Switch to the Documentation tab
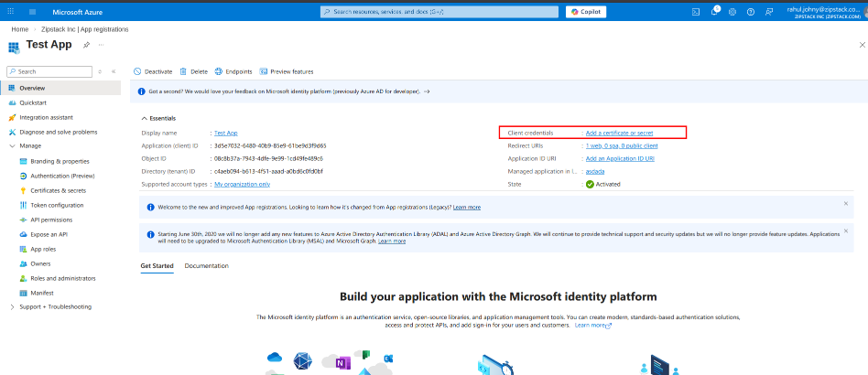This screenshot has width=868, height=375. pos(206,265)
